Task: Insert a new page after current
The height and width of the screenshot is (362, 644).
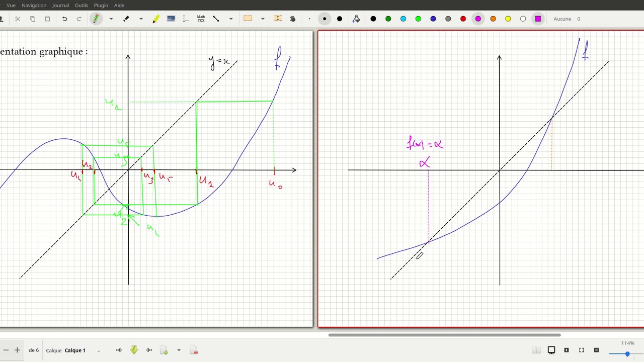Action: click(164, 350)
